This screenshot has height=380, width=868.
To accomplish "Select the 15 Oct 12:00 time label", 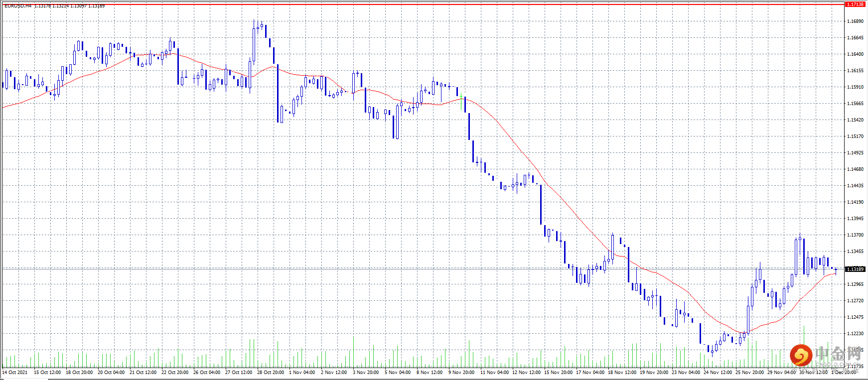I will (47, 373).
